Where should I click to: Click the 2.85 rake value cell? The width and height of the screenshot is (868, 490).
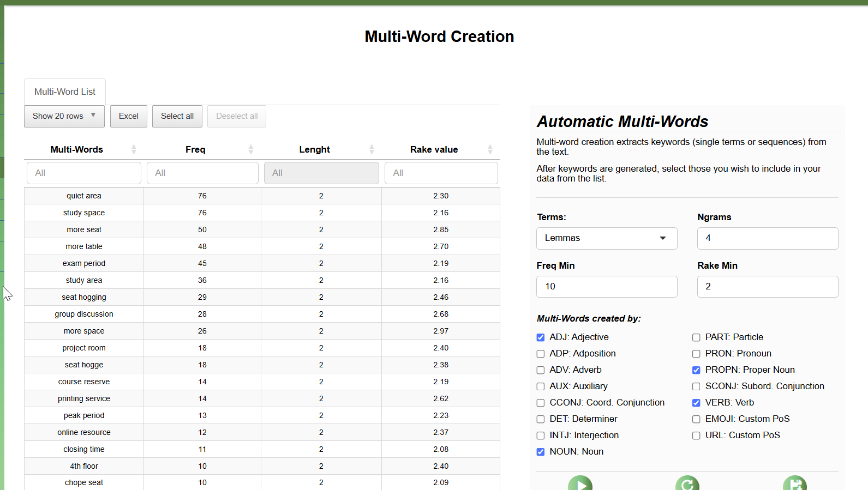coord(441,229)
